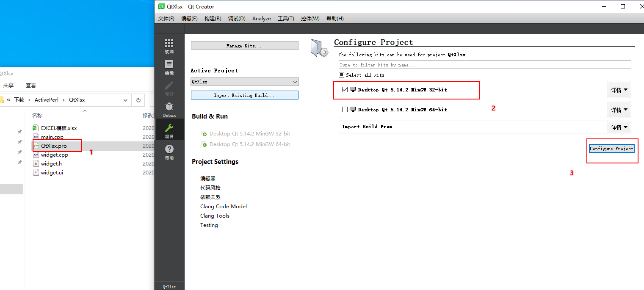
Task: Click the Manage Kits button
Action: coord(244,45)
